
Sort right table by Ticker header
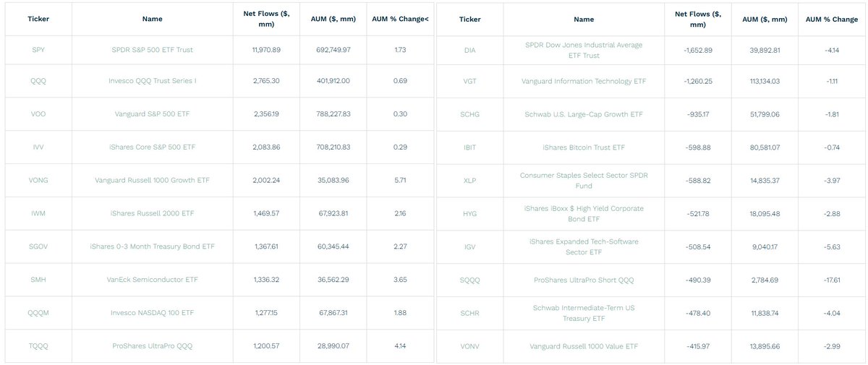click(469, 20)
